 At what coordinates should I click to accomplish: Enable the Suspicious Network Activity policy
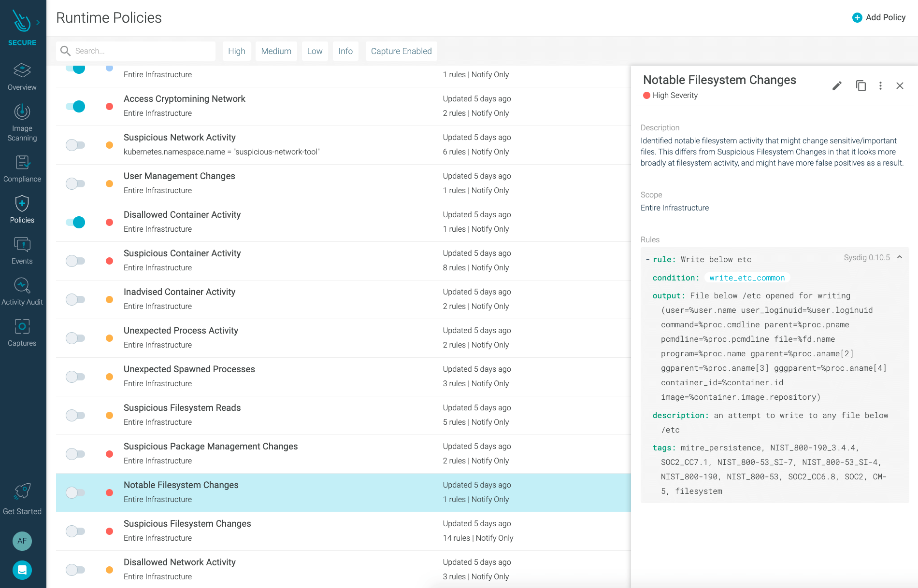point(75,145)
